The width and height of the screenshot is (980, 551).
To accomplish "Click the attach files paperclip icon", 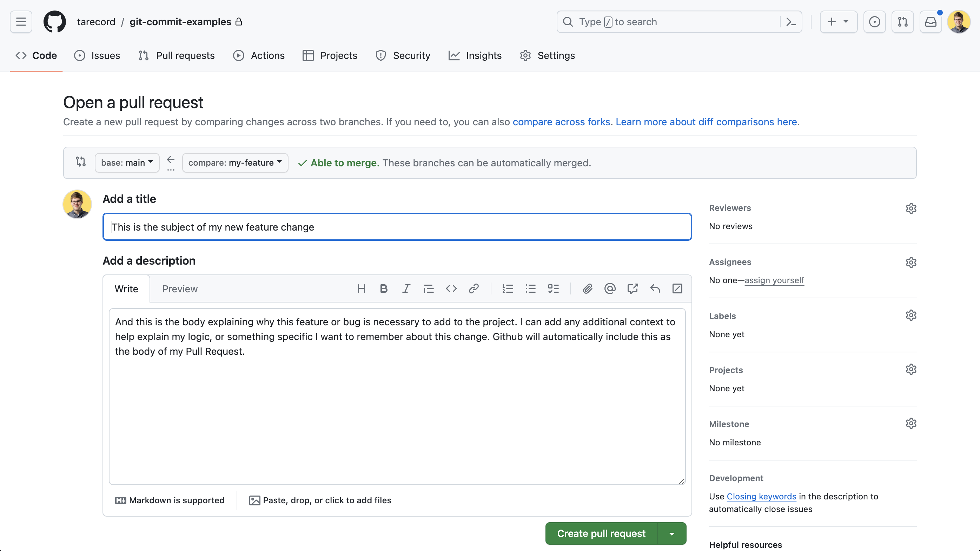I will tap(587, 288).
